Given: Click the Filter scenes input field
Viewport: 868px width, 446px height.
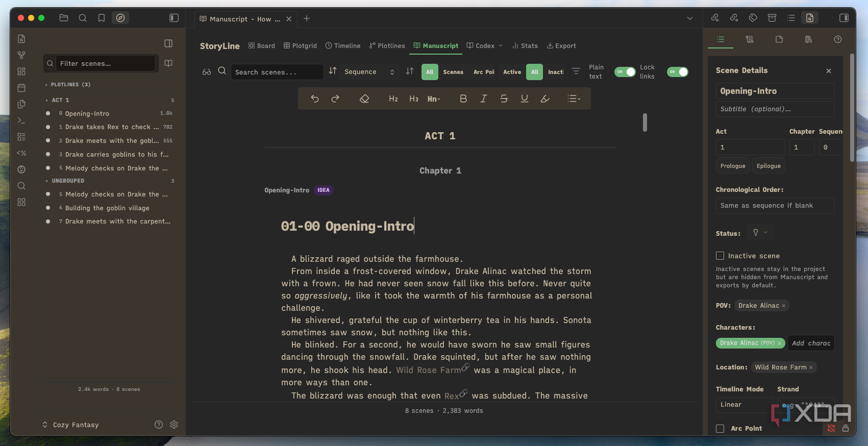Looking at the screenshot, I should pos(106,63).
